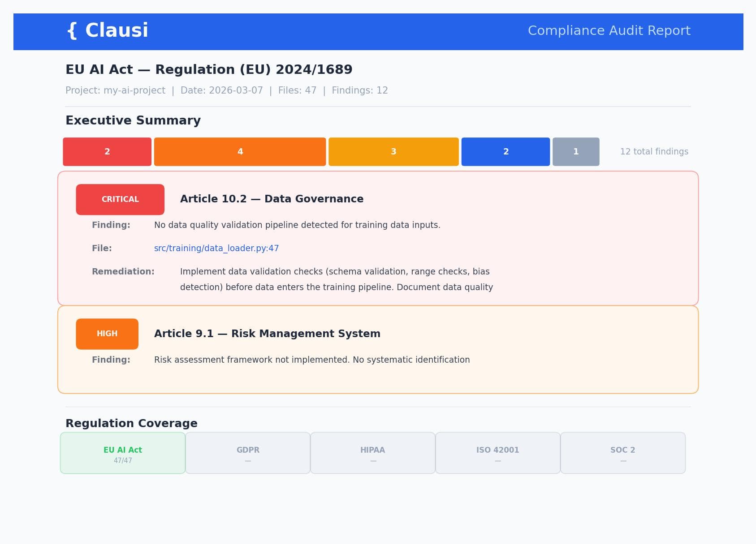Click the Clausi logo icon

click(x=72, y=30)
